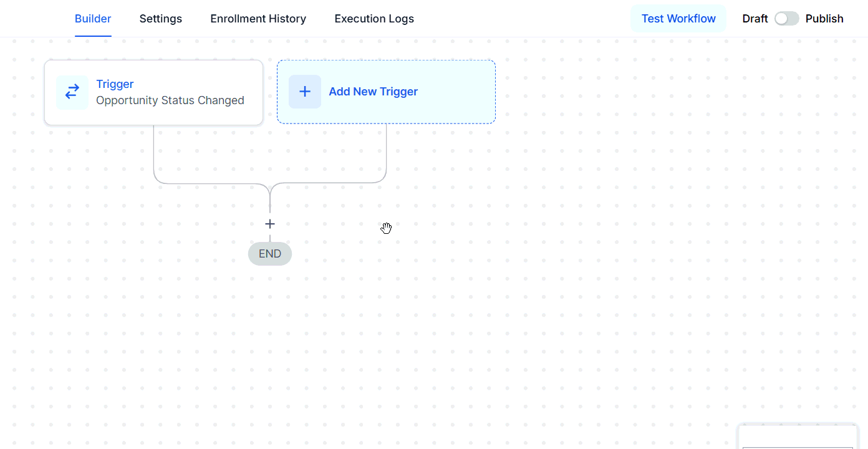Click the plus icon above the END node

coord(270,224)
